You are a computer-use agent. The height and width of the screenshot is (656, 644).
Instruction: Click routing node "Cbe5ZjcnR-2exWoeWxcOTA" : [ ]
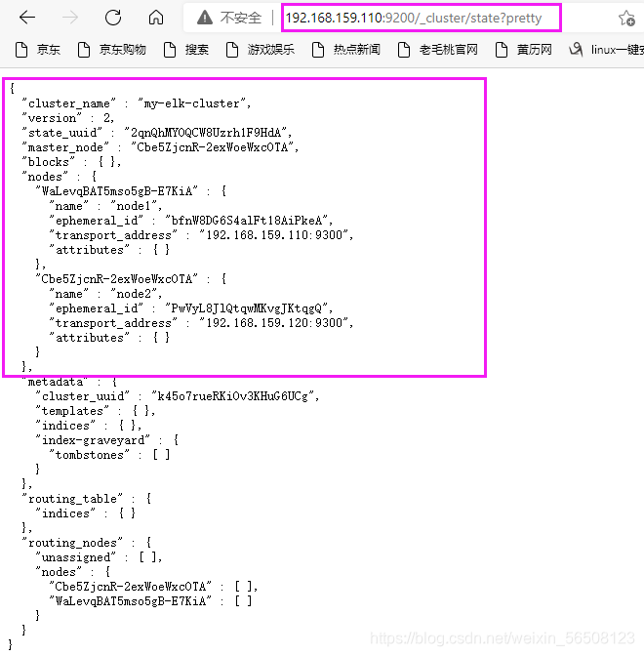(x=153, y=587)
